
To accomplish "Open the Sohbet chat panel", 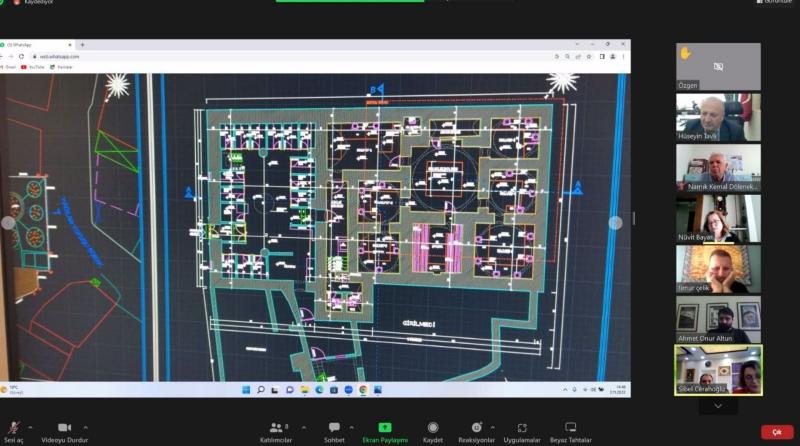I will [334, 428].
